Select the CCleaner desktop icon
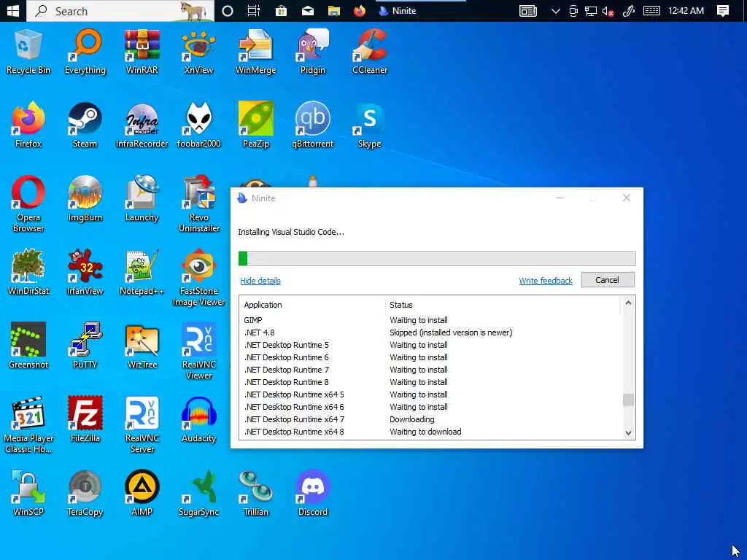 coord(370,52)
